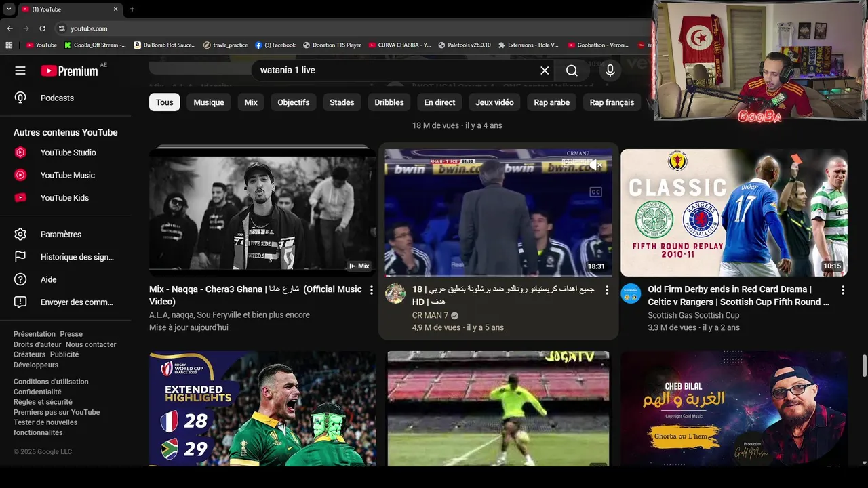Go back in browser history
The height and width of the screenshot is (488, 868).
(x=9, y=28)
